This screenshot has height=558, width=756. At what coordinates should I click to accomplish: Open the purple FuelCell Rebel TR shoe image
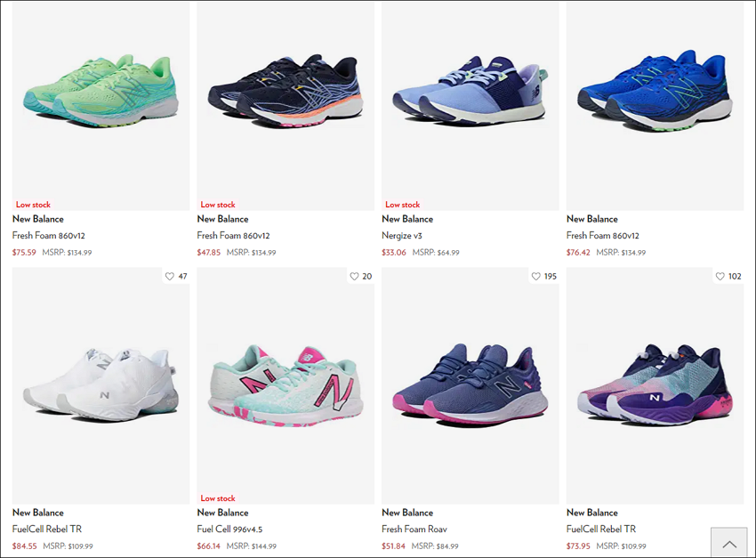tap(655, 386)
